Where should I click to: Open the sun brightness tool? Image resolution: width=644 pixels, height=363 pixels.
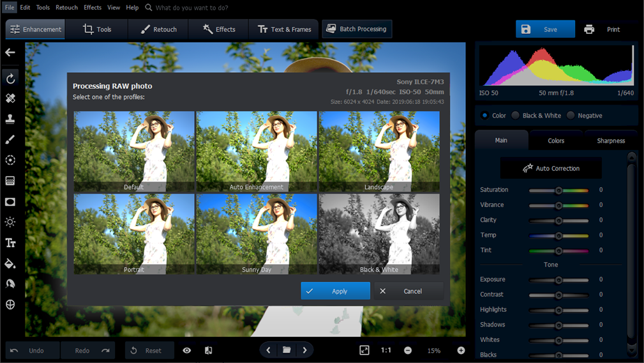[x=10, y=222]
